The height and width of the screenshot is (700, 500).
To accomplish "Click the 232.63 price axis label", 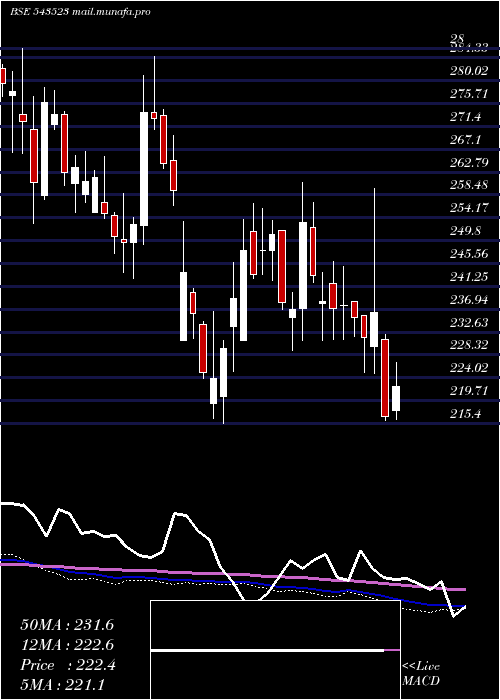I will tap(469, 323).
